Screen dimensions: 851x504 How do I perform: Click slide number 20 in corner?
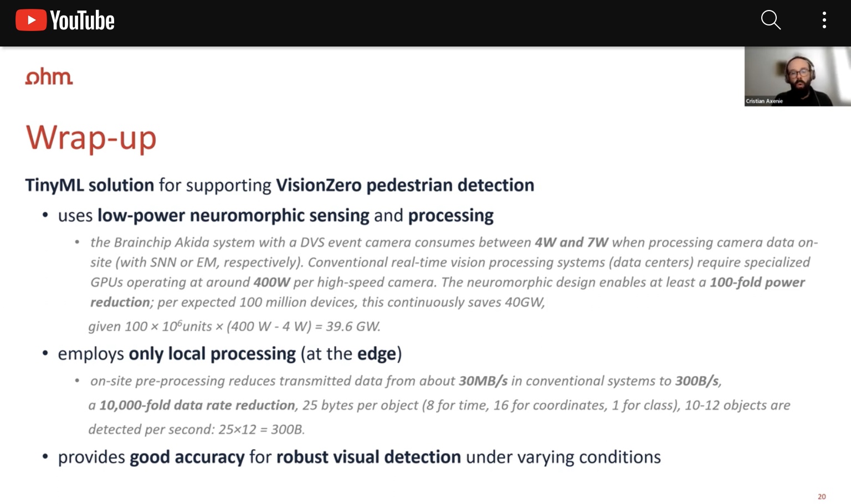tap(822, 496)
